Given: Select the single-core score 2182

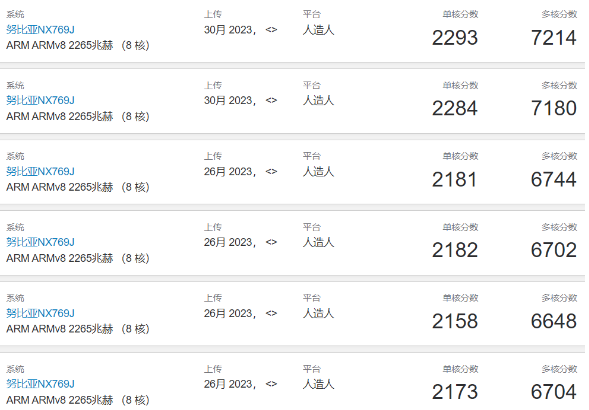Looking at the screenshot, I should [455, 250].
